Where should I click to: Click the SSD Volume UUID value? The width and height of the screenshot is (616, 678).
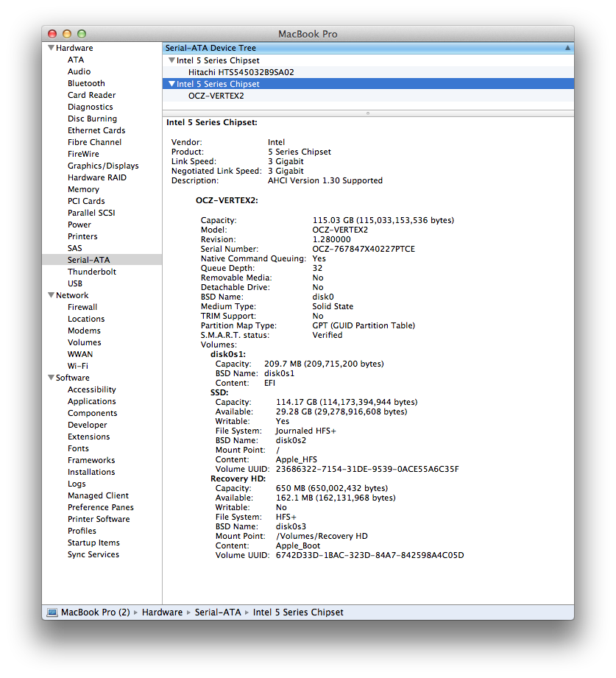pos(367,469)
